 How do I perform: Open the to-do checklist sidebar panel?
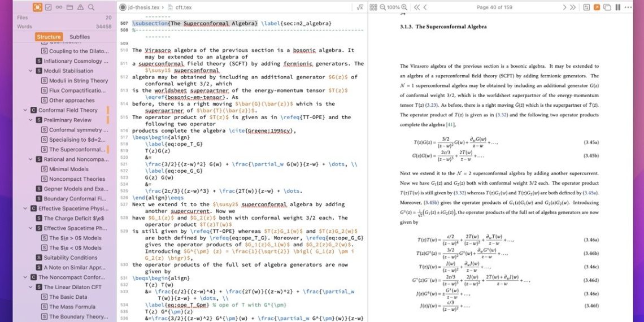click(48, 7)
